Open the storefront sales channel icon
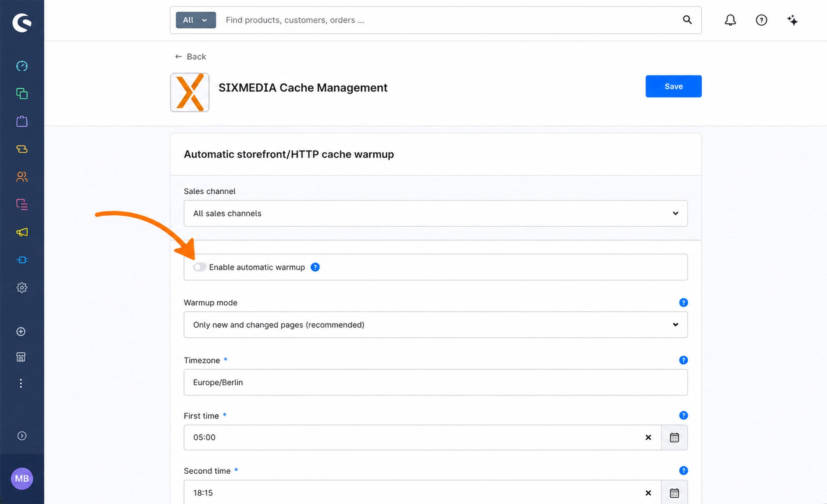The height and width of the screenshot is (504, 827). click(21, 357)
